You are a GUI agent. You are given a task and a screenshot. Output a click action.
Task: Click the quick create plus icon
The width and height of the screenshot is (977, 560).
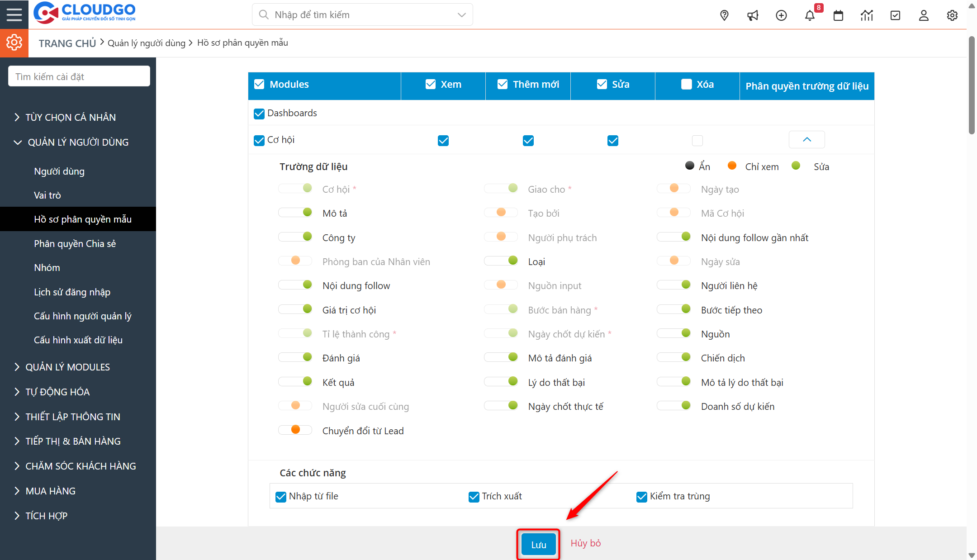(x=781, y=15)
